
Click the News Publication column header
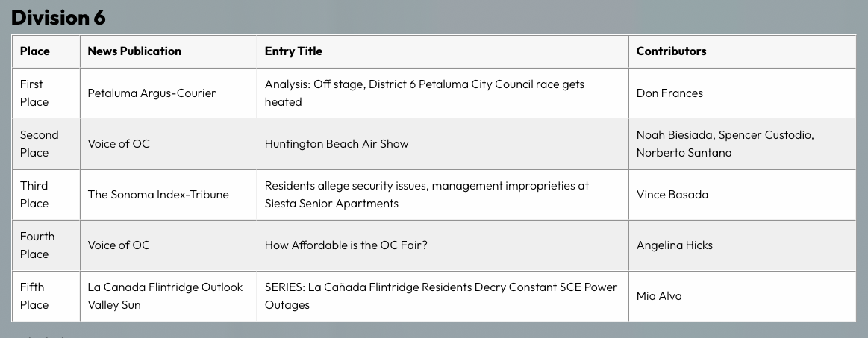click(134, 51)
